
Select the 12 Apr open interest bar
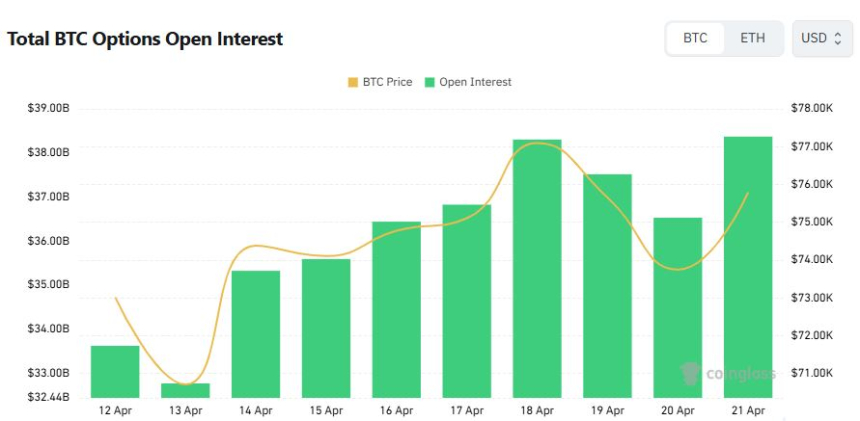tap(115, 371)
